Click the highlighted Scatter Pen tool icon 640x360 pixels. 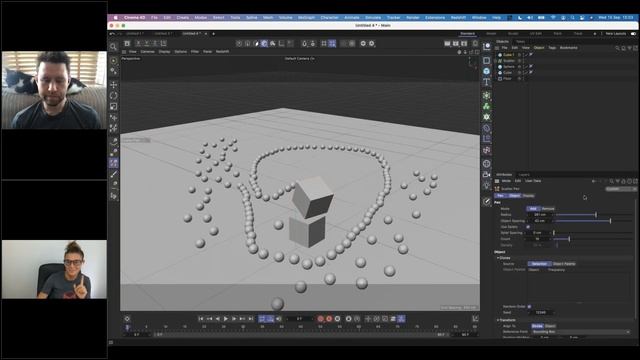point(113,163)
